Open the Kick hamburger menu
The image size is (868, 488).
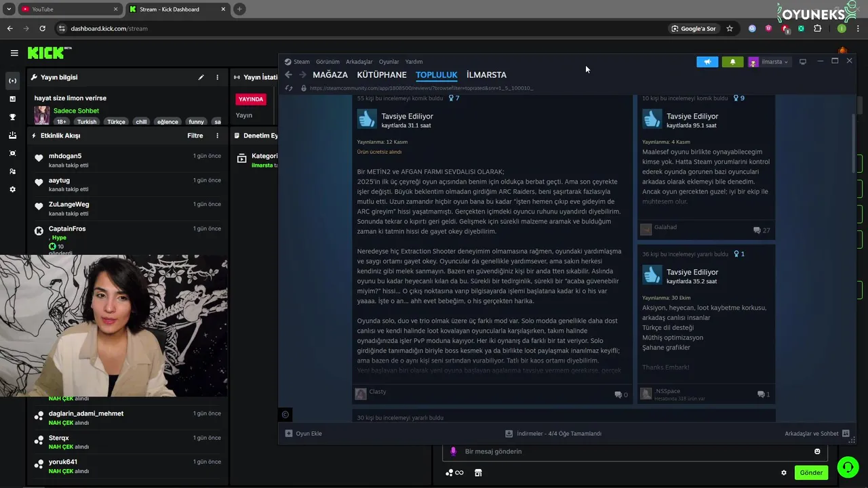(14, 53)
